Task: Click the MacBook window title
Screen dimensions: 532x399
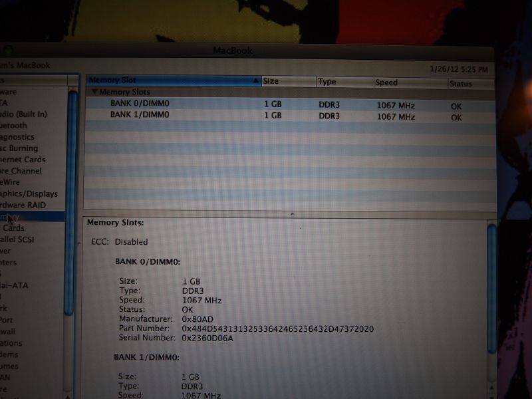Action: (x=233, y=51)
